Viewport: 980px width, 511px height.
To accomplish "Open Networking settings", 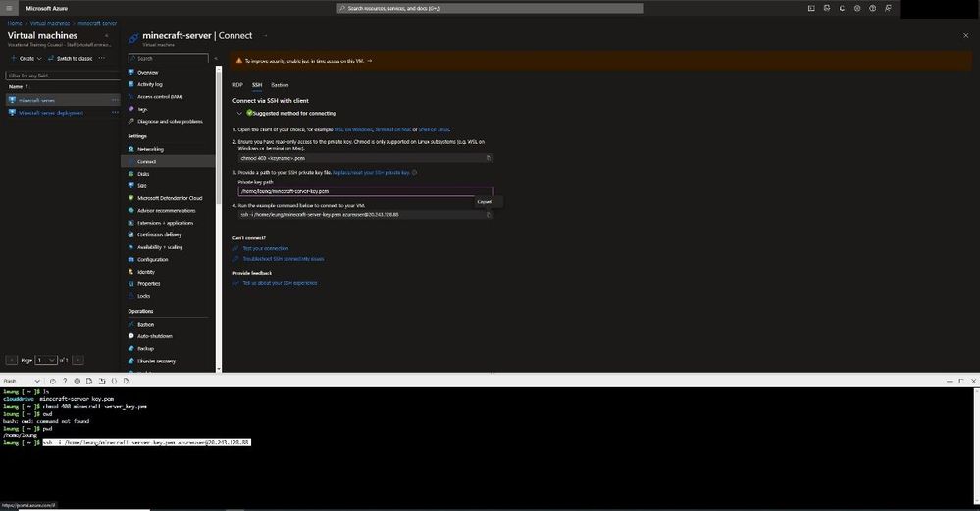I will pos(150,149).
